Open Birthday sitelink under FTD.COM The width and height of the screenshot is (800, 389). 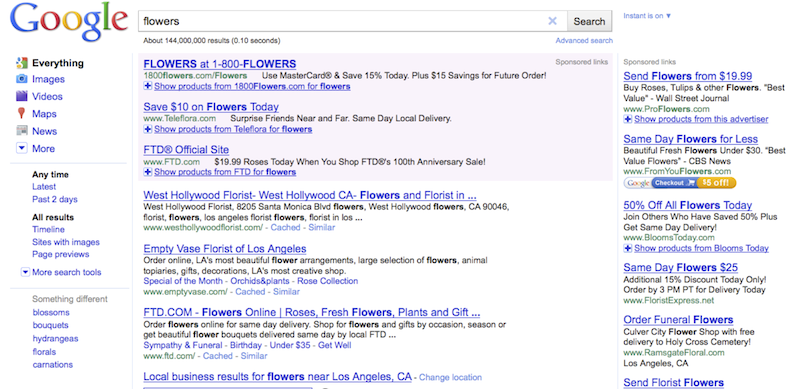click(x=246, y=345)
